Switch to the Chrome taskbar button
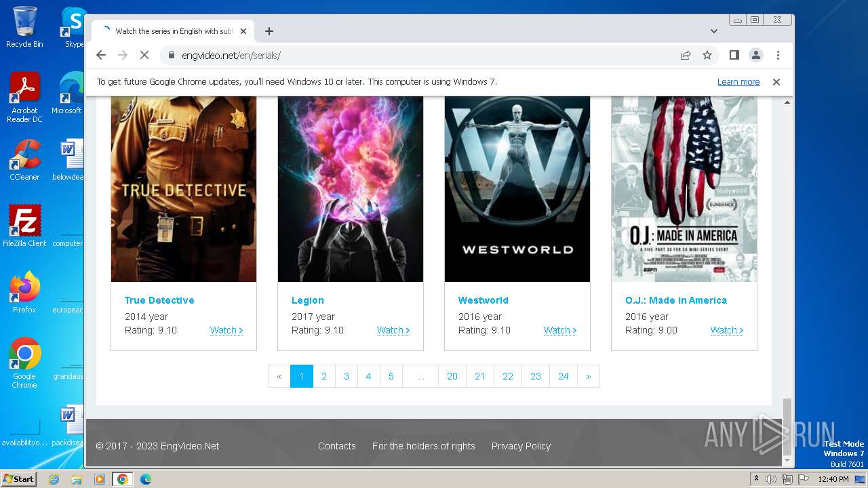This screenshot has width=868, height=488. pos(123,479)
